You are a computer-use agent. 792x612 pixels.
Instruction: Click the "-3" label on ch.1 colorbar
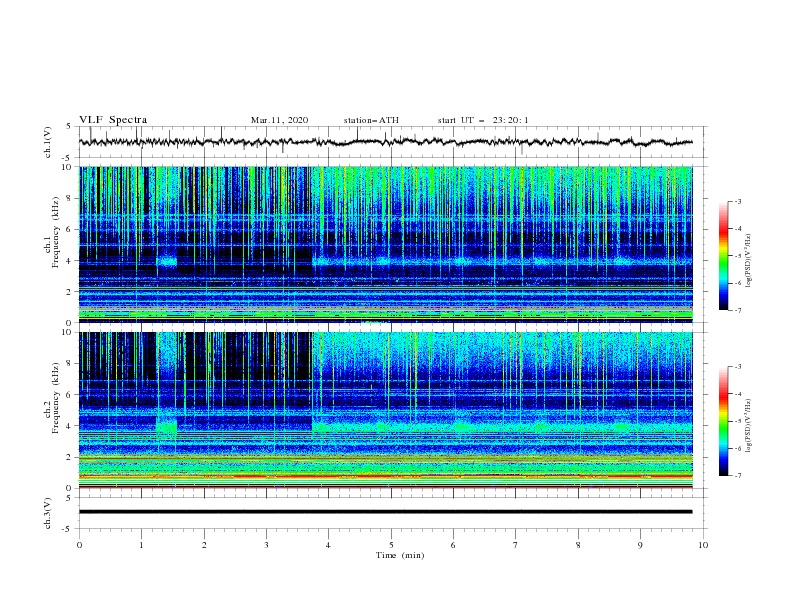pos(737,201)
